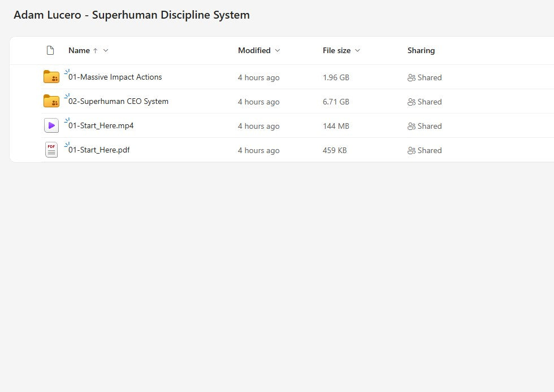
Task: Select the Sharing column header
Action: 421,50
